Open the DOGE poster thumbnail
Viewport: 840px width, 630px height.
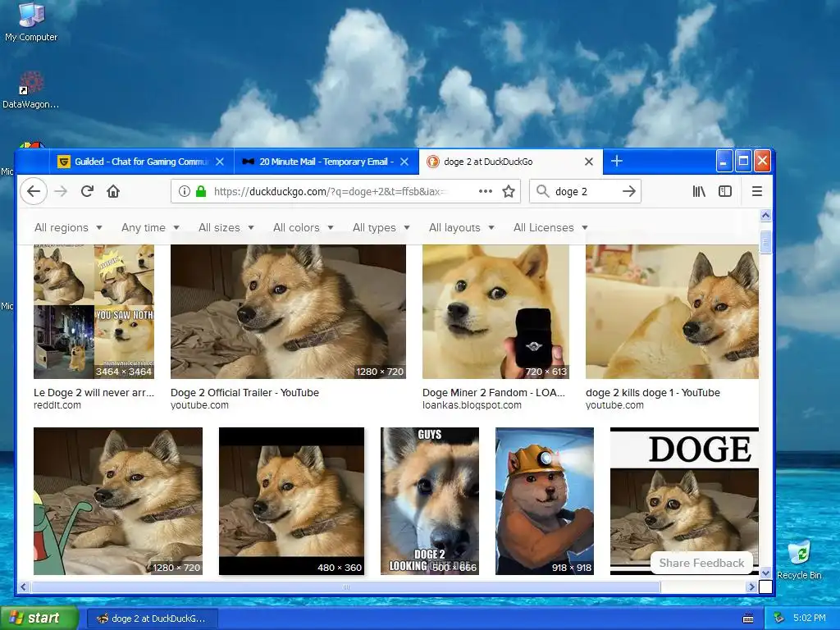point(684,501)
